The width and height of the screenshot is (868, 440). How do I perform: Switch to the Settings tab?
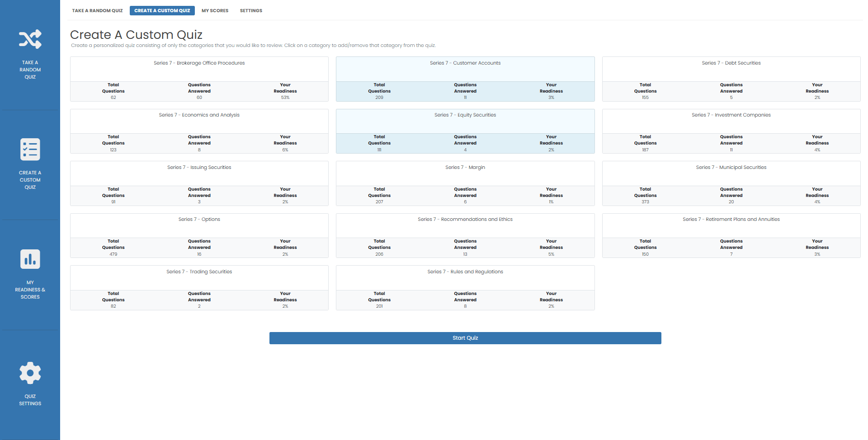[x=251, y=10]
